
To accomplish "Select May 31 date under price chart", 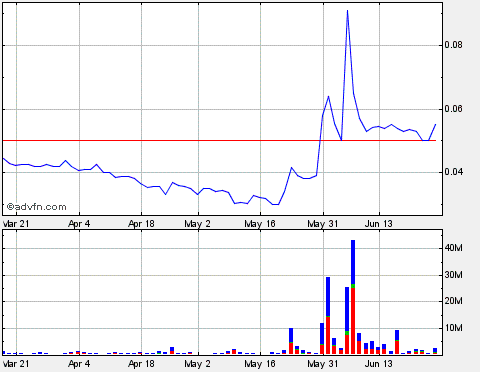I will (323, 224).
